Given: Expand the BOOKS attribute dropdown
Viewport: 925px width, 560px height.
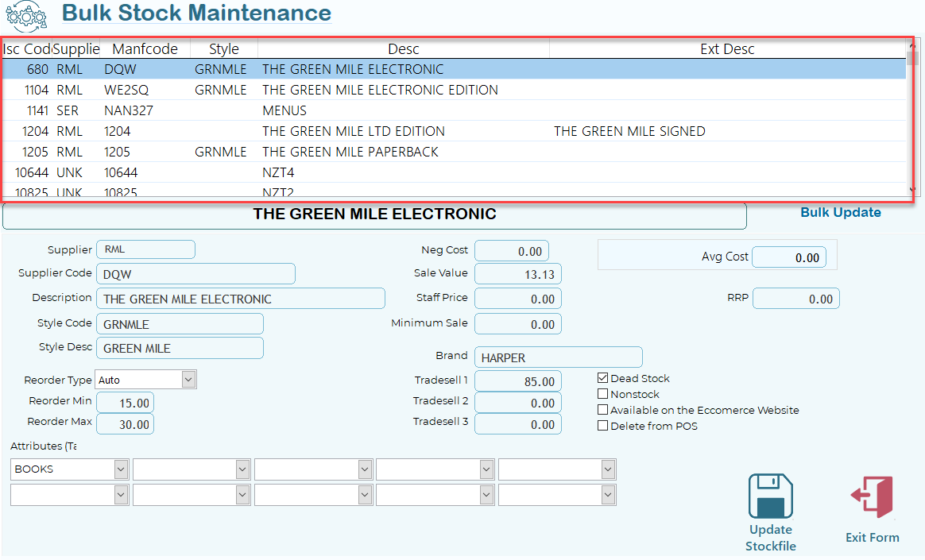Looking at the screenshot, I should [121, 469].
